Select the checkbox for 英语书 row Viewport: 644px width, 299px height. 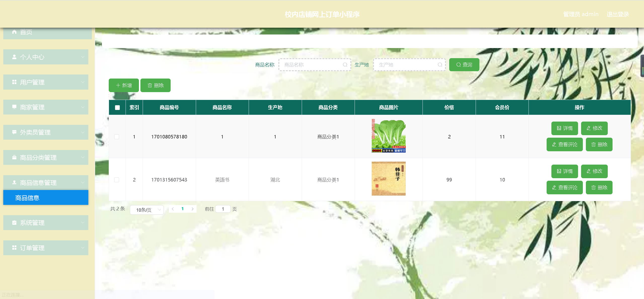tap(117, 180)
